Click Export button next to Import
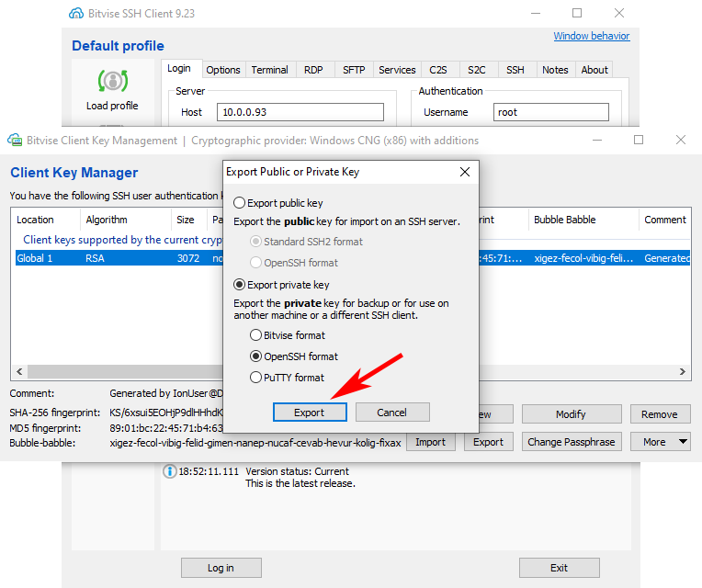Screen dimensions: 702x588 coord(489,442)
